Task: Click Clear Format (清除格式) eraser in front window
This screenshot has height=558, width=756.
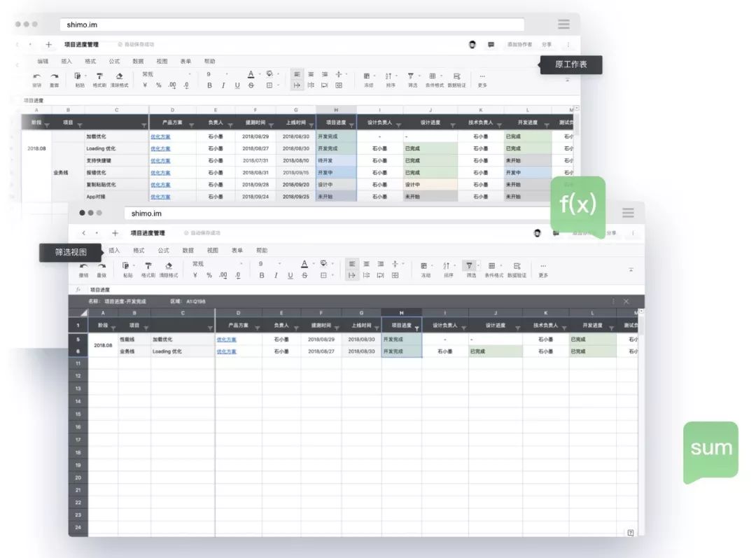Action: tap(168, 265)
